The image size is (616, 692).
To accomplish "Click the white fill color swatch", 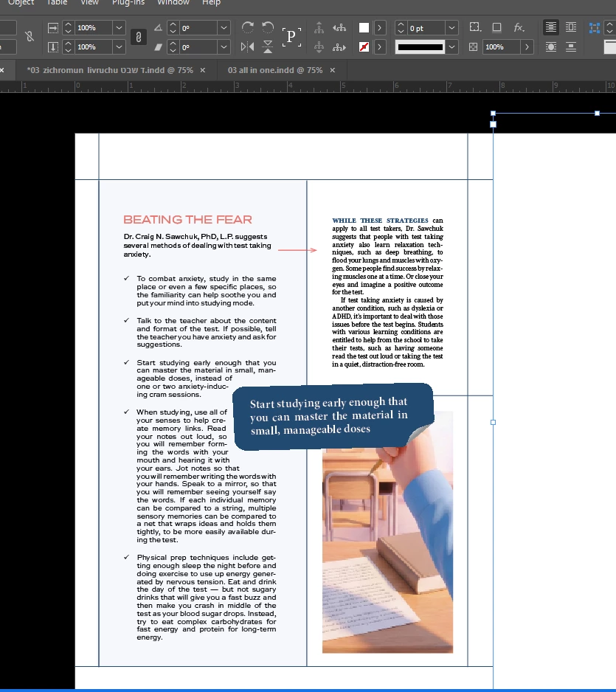I will [x=364, y=28].
